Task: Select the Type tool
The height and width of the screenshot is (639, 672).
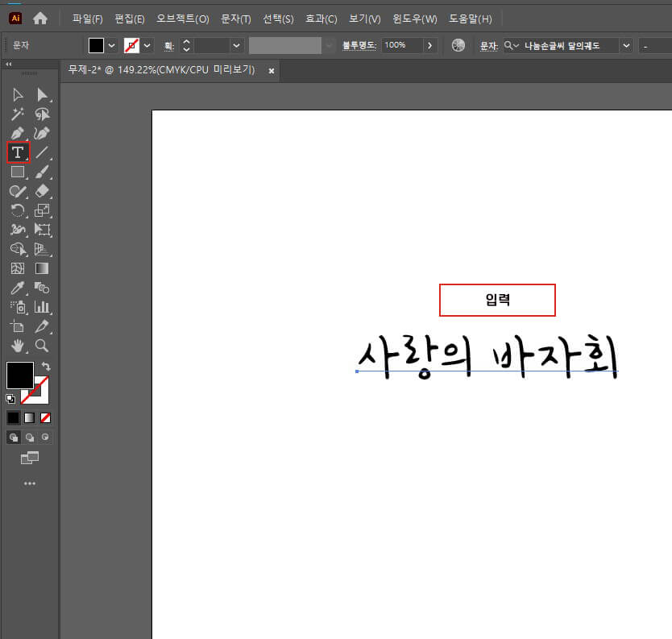Action: pyautogui.click(x=18, y=152)
